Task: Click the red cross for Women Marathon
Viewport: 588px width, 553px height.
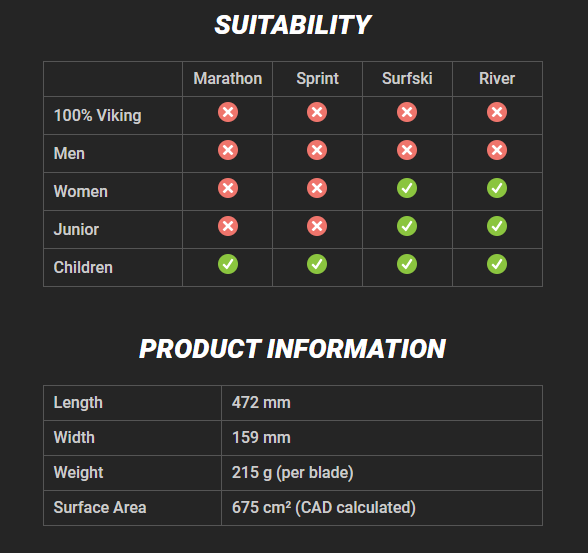Action: [228, 188]
